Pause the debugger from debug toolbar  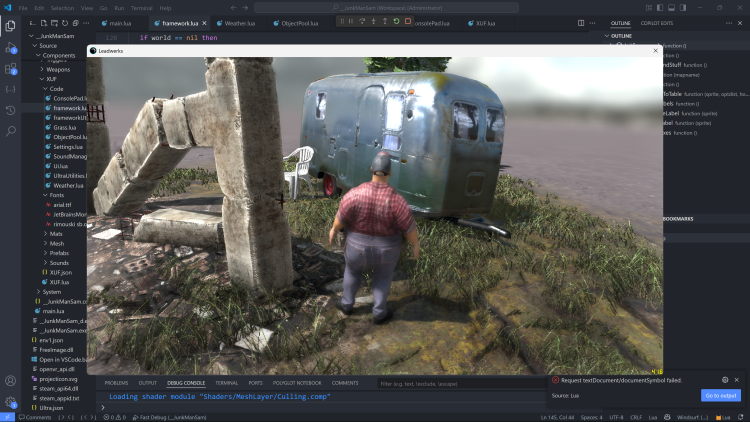[349, 21]
